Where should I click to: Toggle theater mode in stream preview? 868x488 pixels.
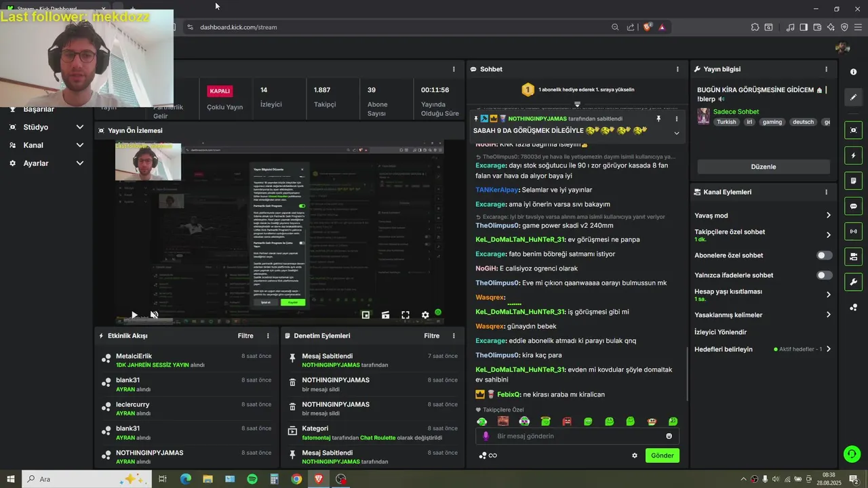click(385, 314)
